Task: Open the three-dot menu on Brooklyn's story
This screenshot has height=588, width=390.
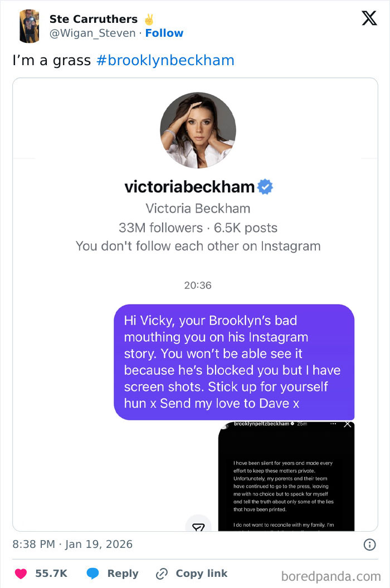Action: click(333, 424)
